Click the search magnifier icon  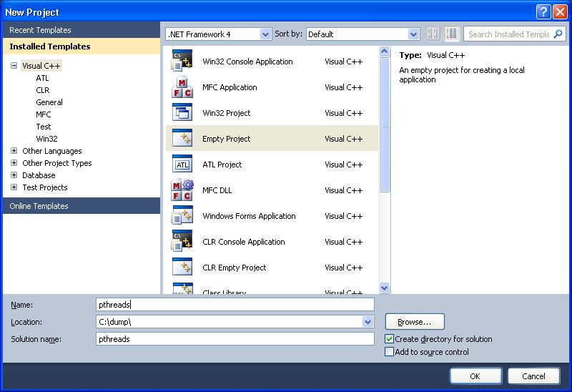[x=558, y=34]
